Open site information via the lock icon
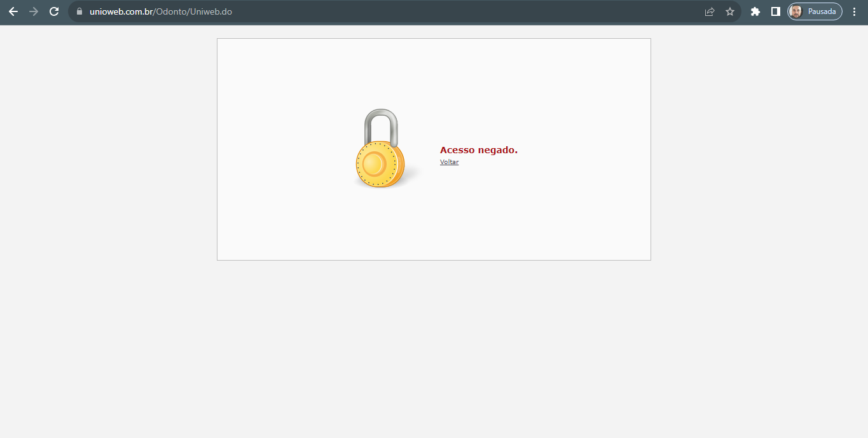Viewport: 868px width, 438px height. pos(79,11)
